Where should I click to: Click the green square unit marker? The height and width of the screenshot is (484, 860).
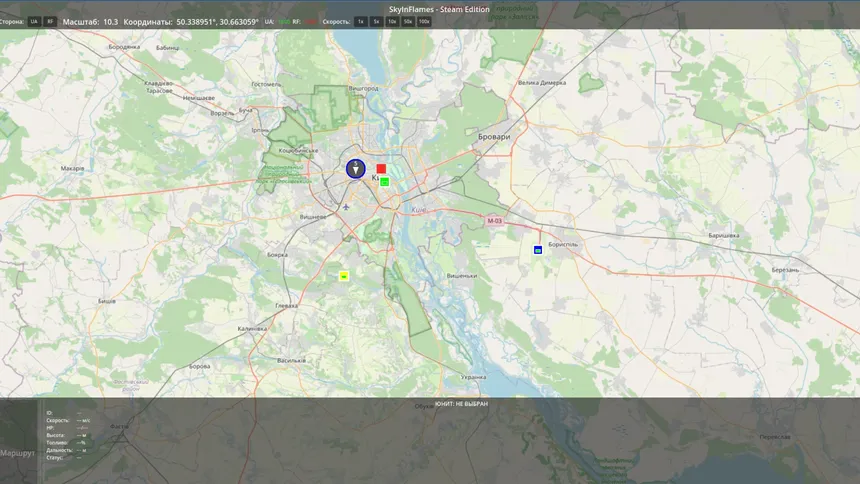[384, 182]
